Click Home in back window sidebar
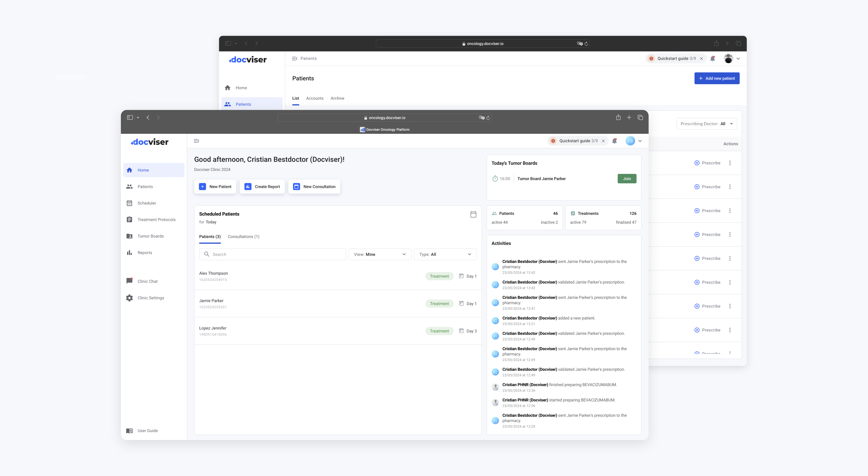This screenshot has width=868, height=476. [252, 88]
